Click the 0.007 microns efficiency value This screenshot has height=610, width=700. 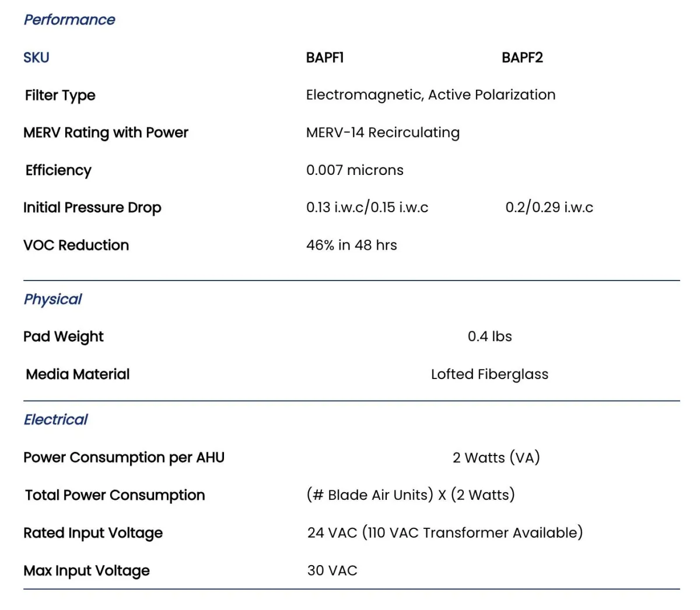355,170
